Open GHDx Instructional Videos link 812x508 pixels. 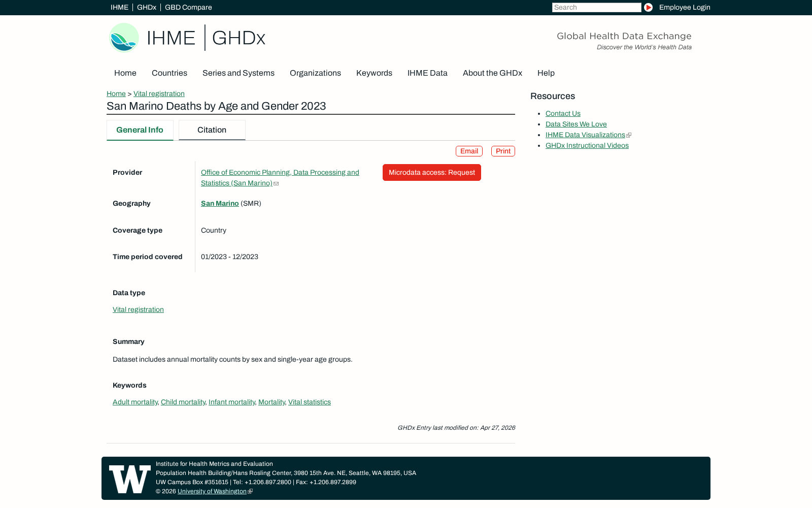[587, 145]
